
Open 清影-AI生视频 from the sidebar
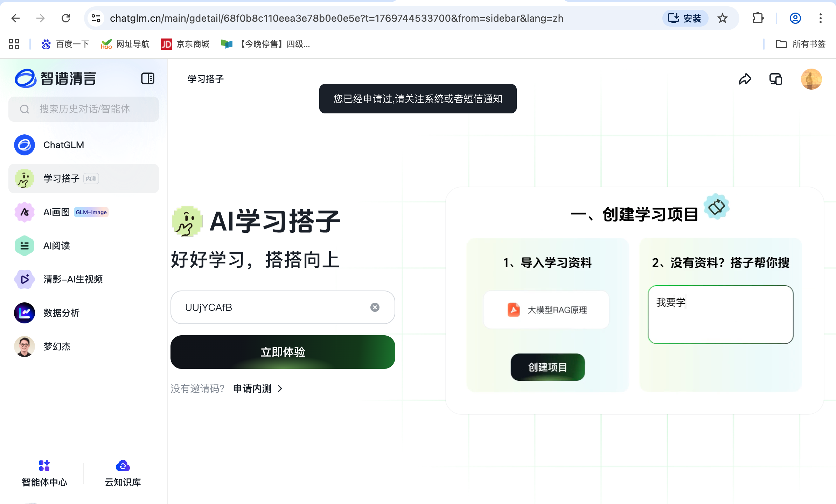point(73,279)
